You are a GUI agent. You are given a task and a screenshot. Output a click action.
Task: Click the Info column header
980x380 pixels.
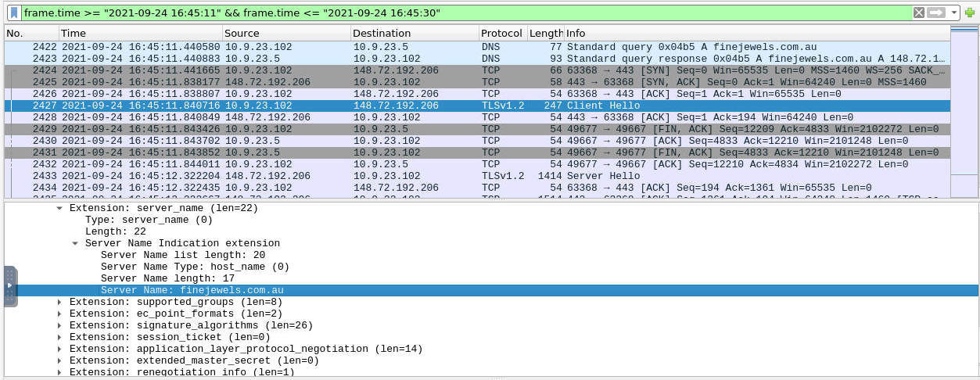click(756, 34)
